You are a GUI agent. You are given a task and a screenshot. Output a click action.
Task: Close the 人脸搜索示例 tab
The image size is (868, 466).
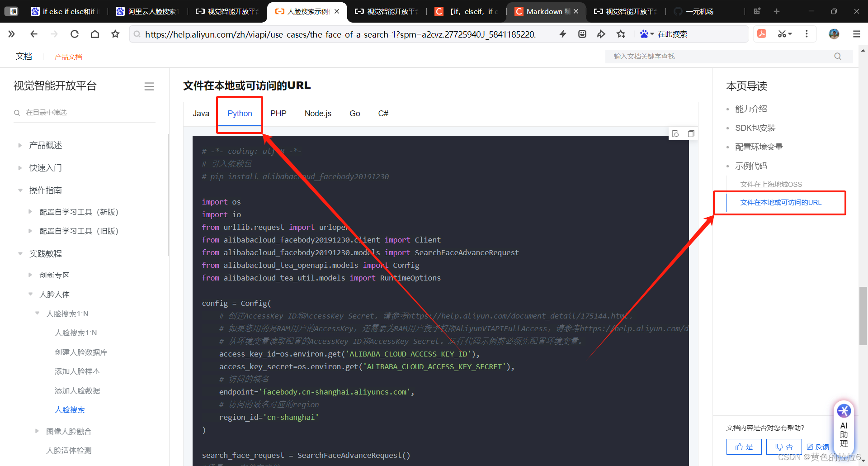[337, 11]
